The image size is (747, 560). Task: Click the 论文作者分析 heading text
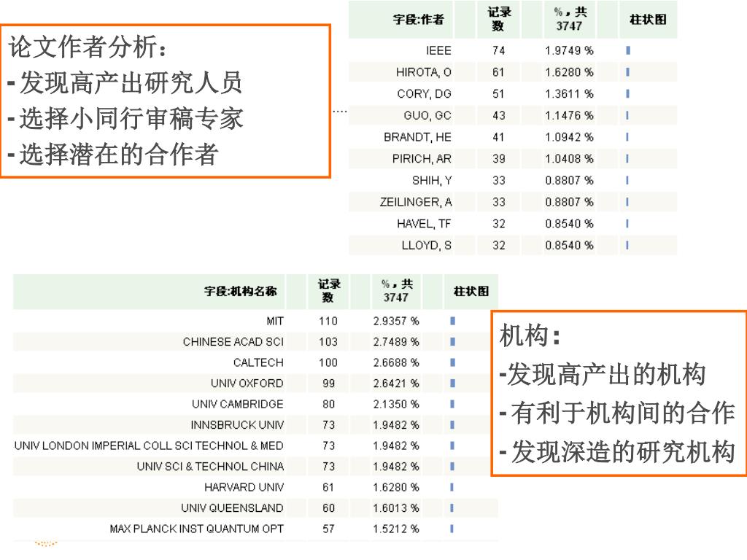click(88, 47)
